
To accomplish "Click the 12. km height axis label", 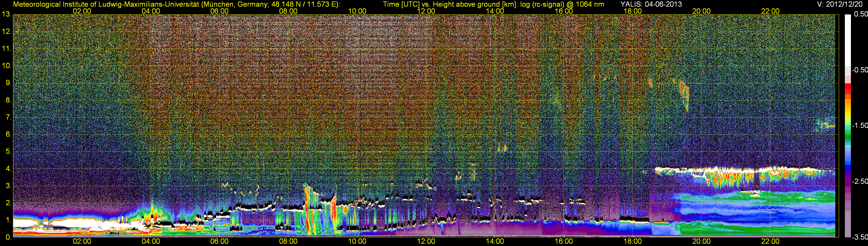I will (6, 31).
